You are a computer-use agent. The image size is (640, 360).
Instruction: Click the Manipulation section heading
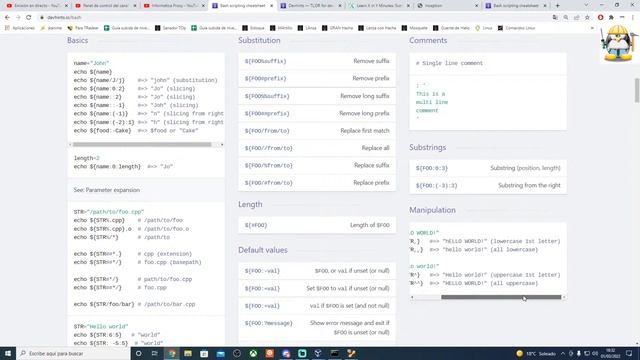[432, 210]
